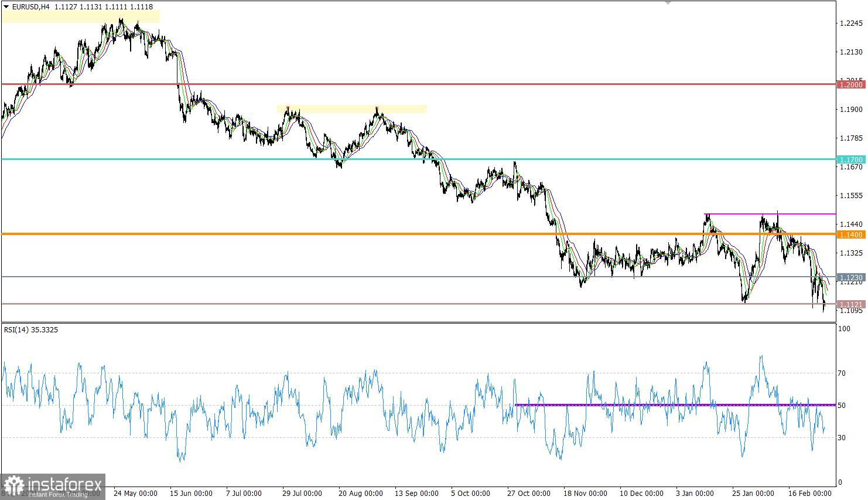Click the RSI scale value 30
868x500 pixels.
pyautogui.click(x=842, y=437)
